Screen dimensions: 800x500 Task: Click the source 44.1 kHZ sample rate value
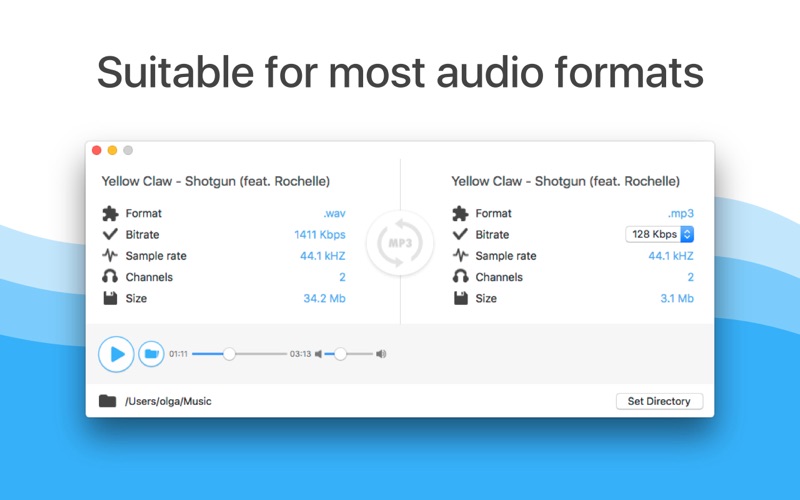click(322, 256)
